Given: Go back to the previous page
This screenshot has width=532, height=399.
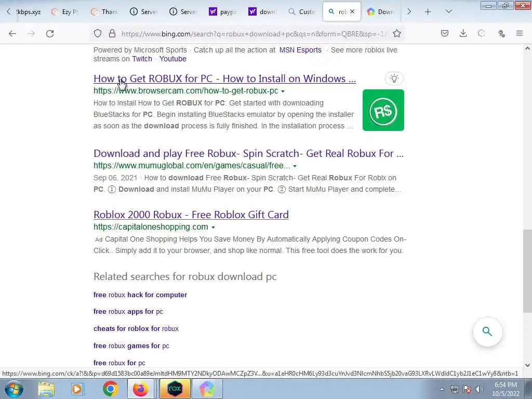Looking at the screenshot, I should tap(12, 34).
